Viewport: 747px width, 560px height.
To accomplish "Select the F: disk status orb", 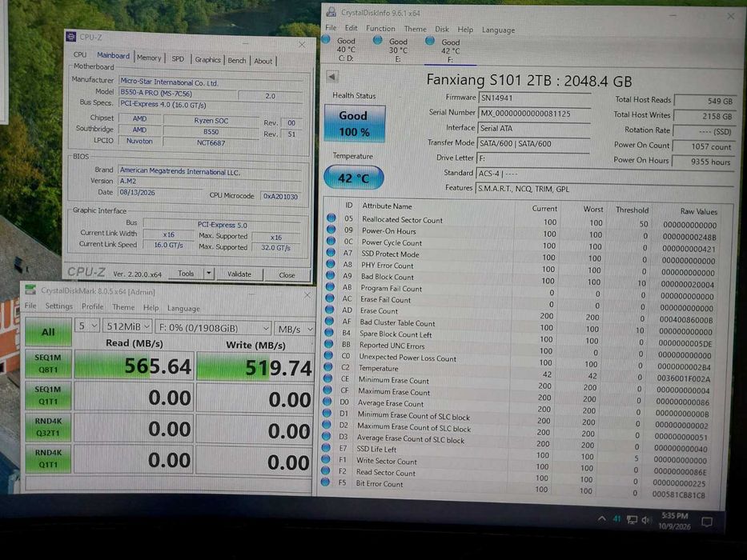I will tap(430, 41).
